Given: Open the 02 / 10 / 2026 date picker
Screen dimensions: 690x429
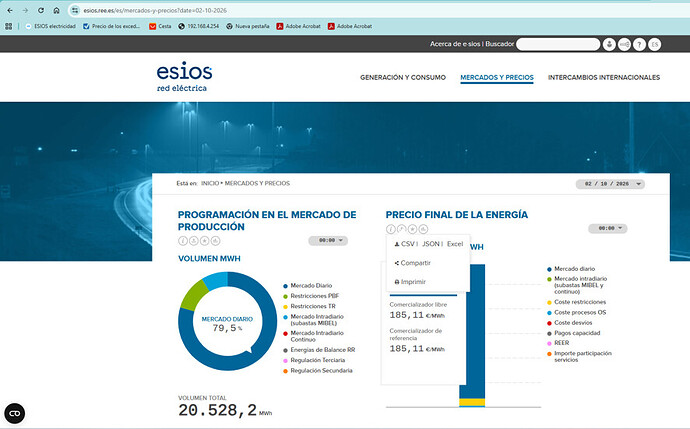Looking at the screenshot, I should click(610, 184).
